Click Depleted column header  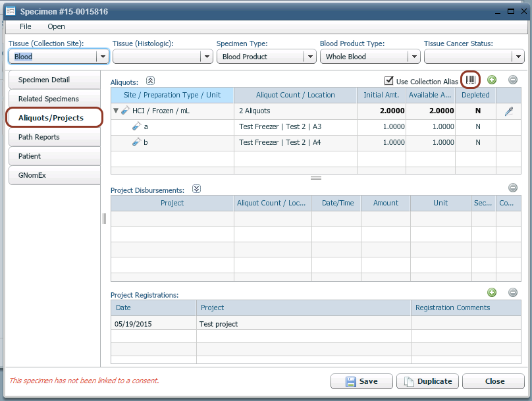pos(475,95)
